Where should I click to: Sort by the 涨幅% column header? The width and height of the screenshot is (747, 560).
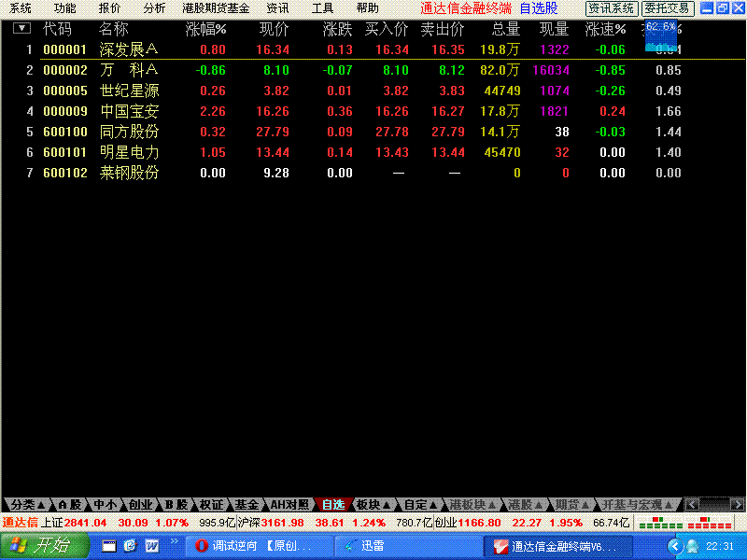pos(205,30)
